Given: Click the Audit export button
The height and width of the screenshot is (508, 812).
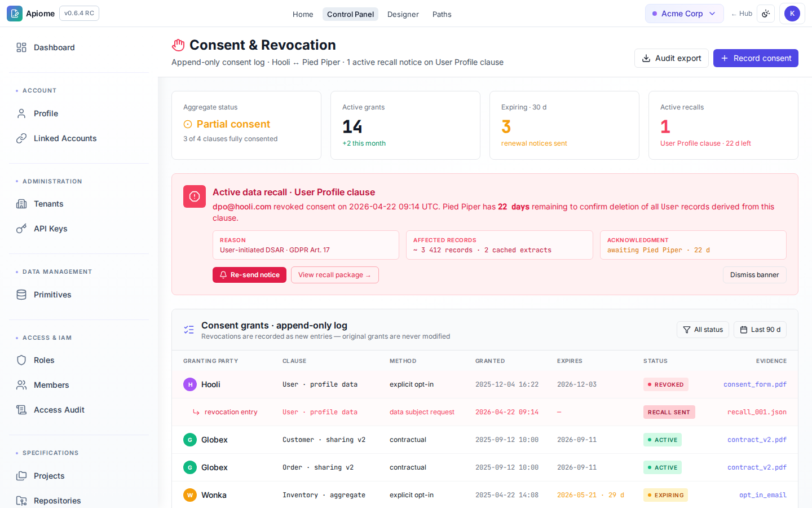Looking at the screenshot, I should (671, 58).
